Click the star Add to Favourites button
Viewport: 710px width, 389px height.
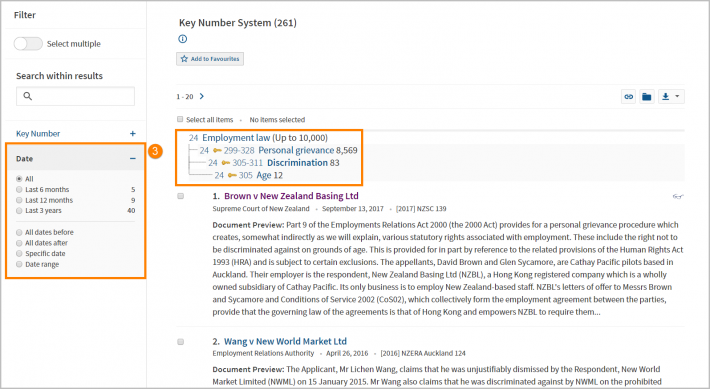210,59
